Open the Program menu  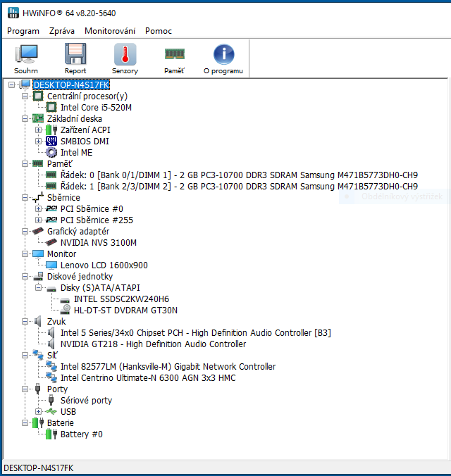(23, 31)
